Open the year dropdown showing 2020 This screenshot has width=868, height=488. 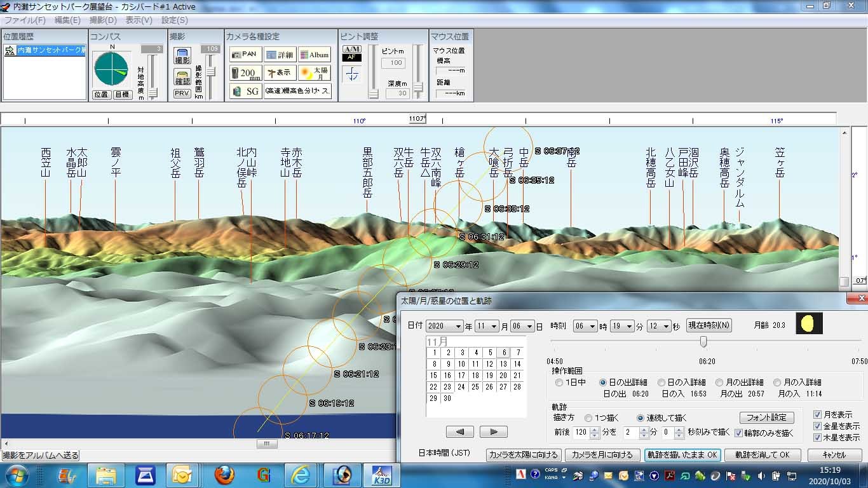(x=444, y=326)
